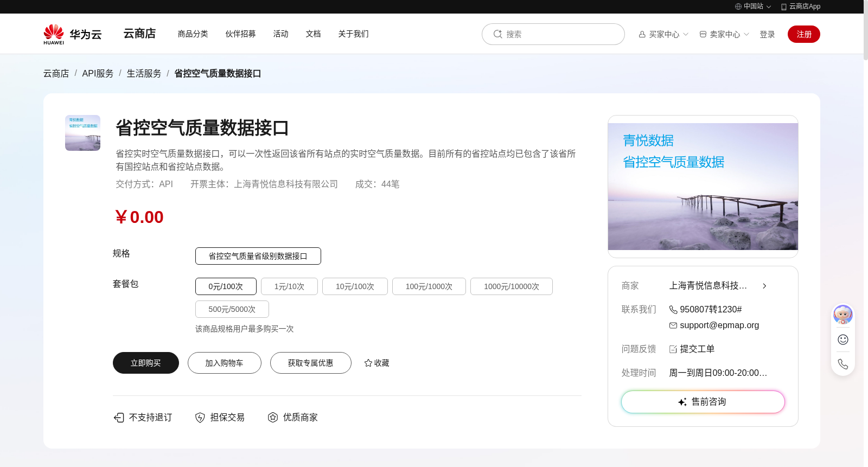
Task: Expand merchant details chevron arrow
Action: [x=764, y=286]
